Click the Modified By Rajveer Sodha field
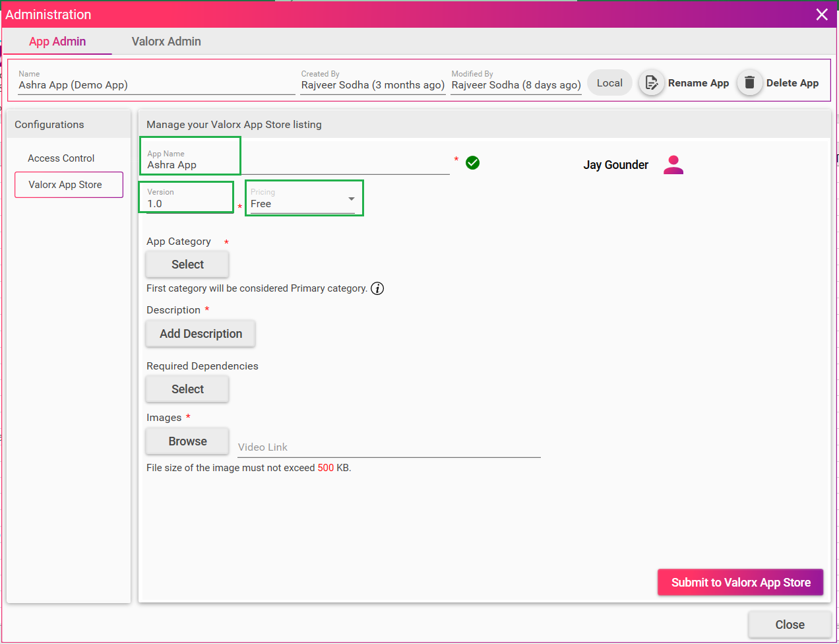This screenshot has height=644, width=839. coord(516,82)
